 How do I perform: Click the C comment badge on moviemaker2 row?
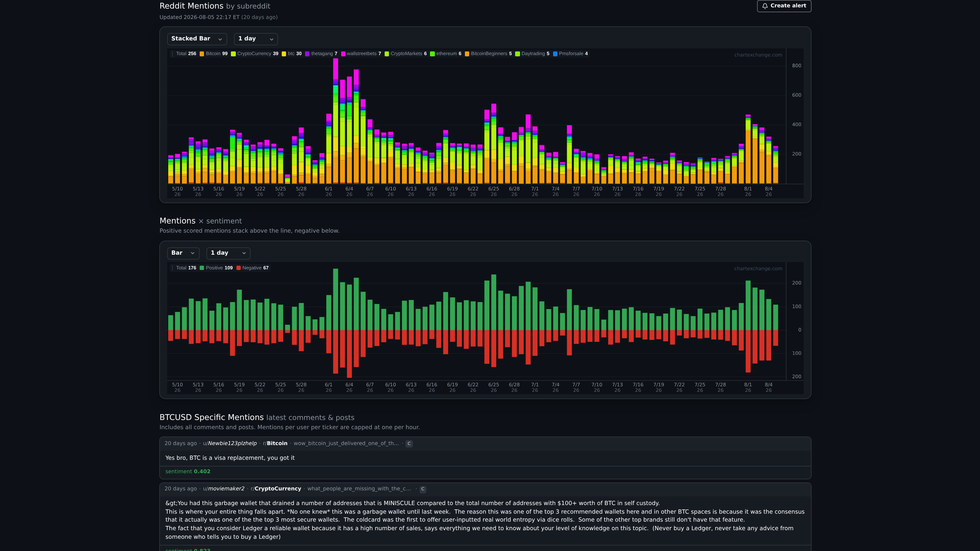coord(423,489)
